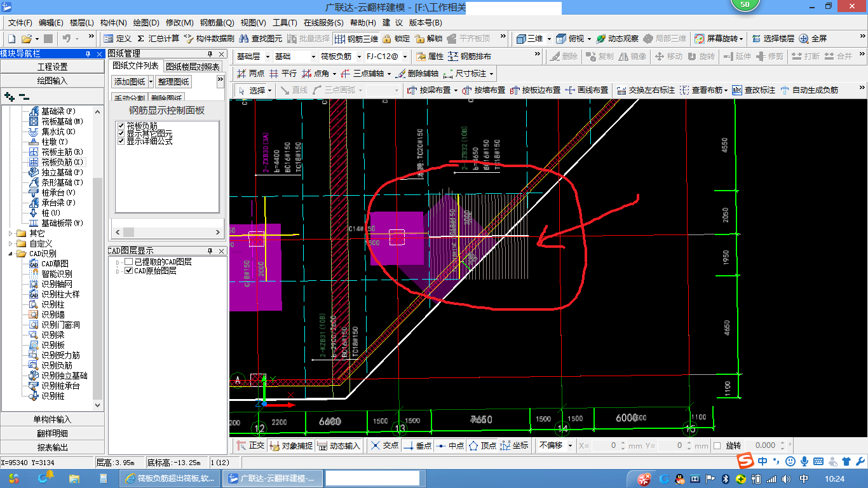This screenshot has height=488, width=868.
Task: Switch to 图纸楼层对照表 tab
Action: pyautogui.click(x=193, y=66)
